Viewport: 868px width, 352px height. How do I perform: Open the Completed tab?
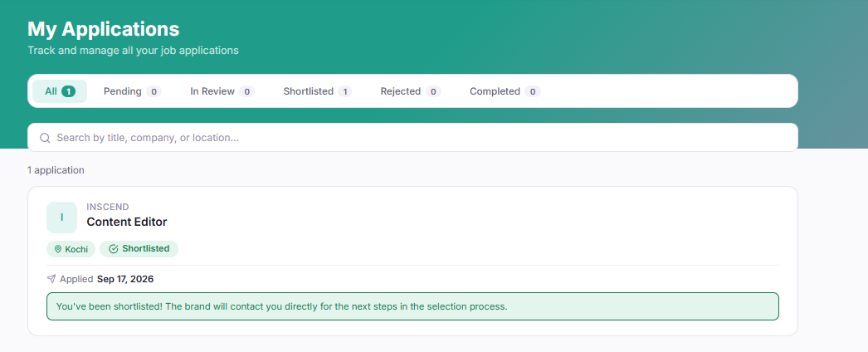tap(505, 91)
